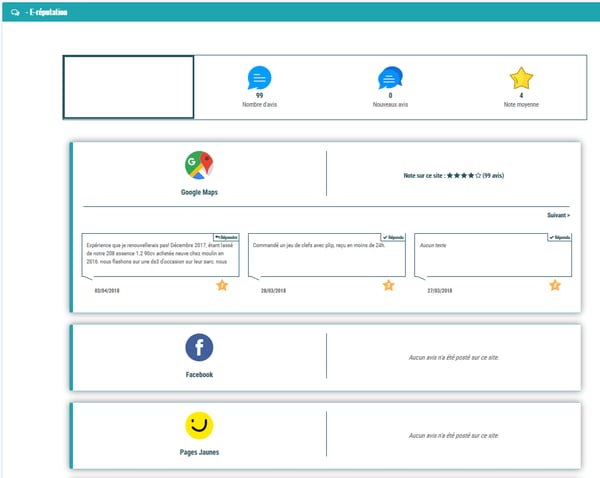Click the E-réputation chat icon in header
This screenshot has height=478, width=600.
15,10
